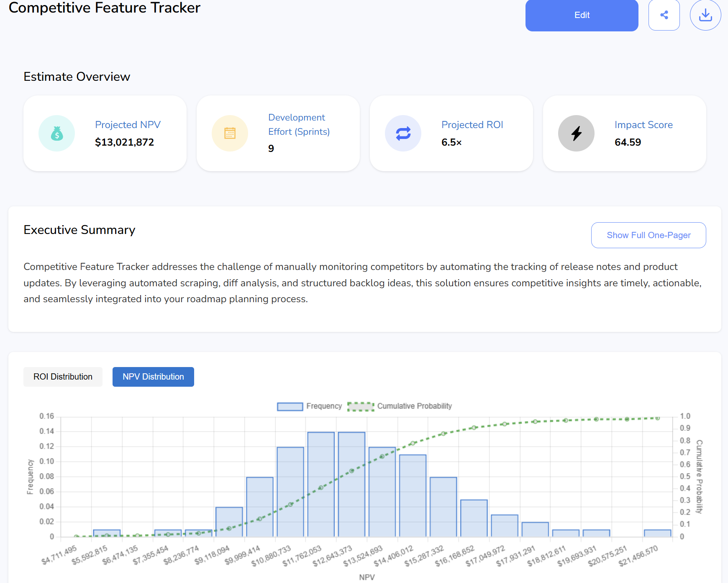Toggle the Frequency legend series
The height and width of the screenshot is (583, 728).
[324, 406]
